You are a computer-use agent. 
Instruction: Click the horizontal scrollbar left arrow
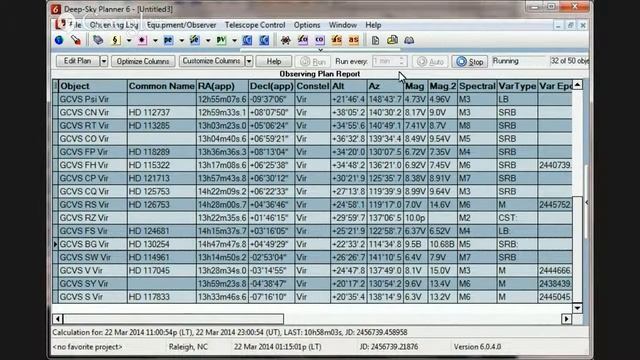coord(58,319)
